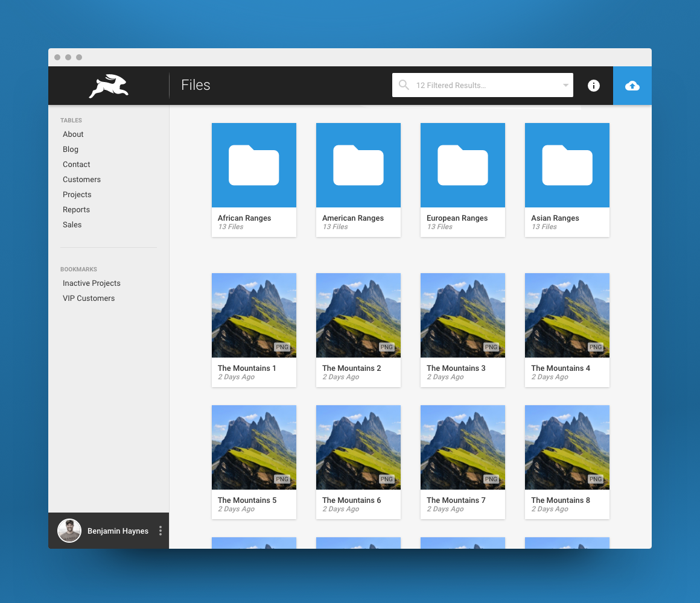Click the 'The Mountains 7' file name
700x603 pixels.
click(456, 500)
